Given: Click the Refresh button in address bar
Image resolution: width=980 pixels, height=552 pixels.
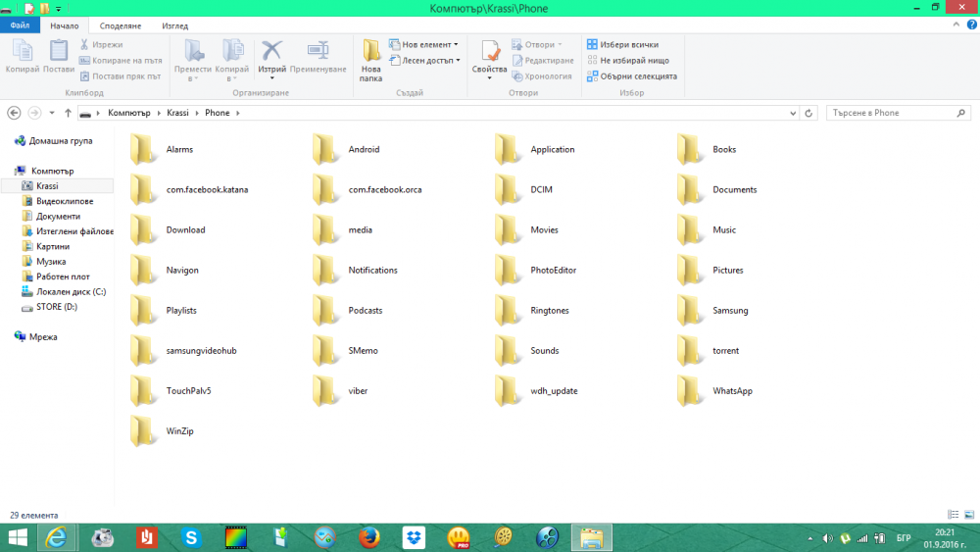Looking at the screenshot, I should pyautogui.click(x=808, y=113).
